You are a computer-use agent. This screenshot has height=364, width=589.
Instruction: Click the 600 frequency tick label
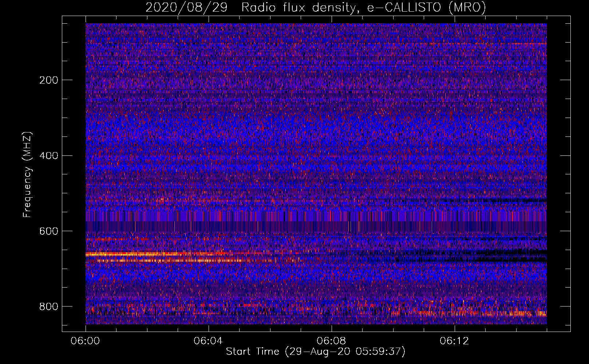[48, 231]
